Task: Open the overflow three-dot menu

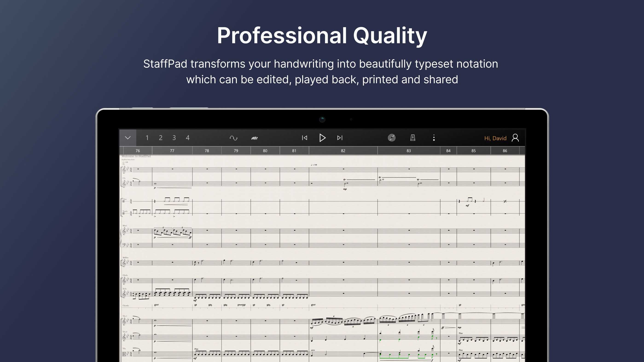Action: pos(434,138)
